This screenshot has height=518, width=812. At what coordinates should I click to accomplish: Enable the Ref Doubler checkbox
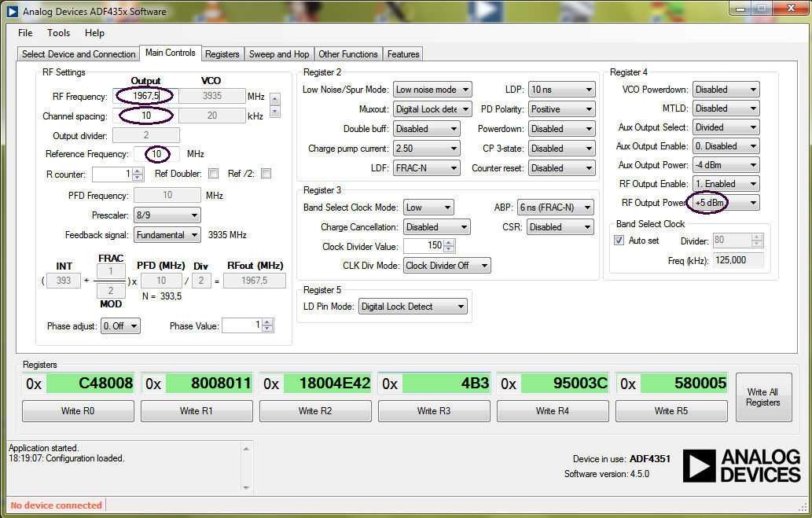click(x=213, y=174)
